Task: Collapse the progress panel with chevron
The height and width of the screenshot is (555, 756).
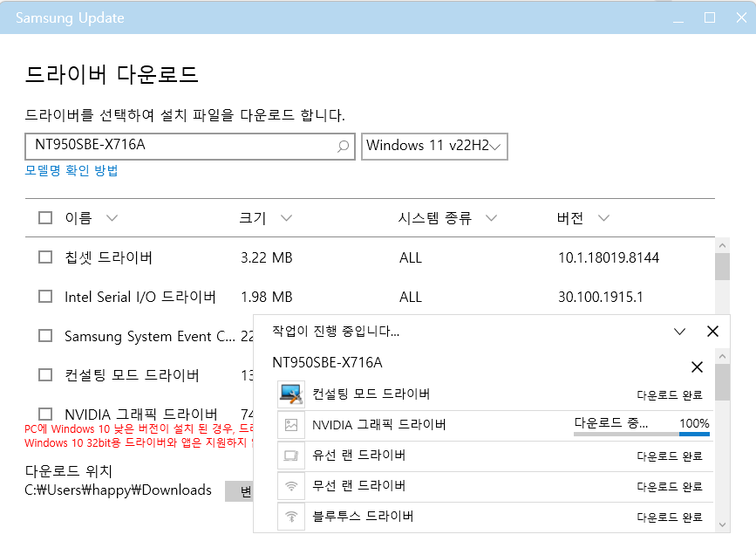Action: pos(679,331)
